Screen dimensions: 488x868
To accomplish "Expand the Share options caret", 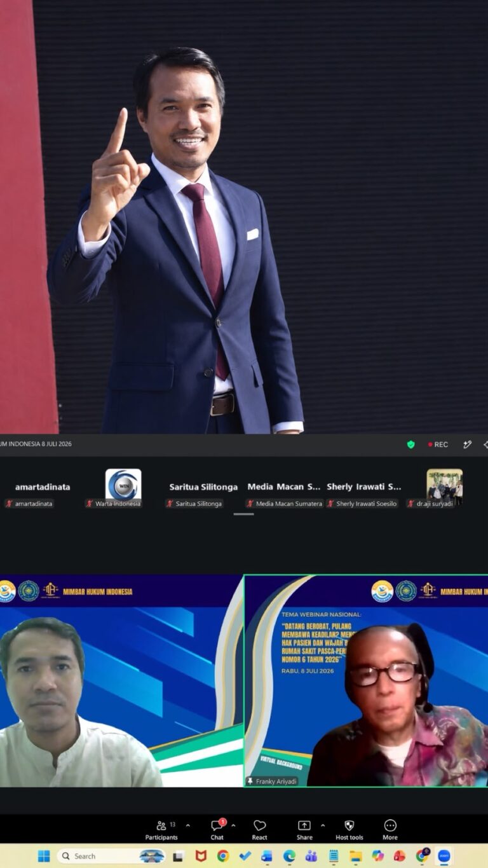I will [x=322, y=825].
